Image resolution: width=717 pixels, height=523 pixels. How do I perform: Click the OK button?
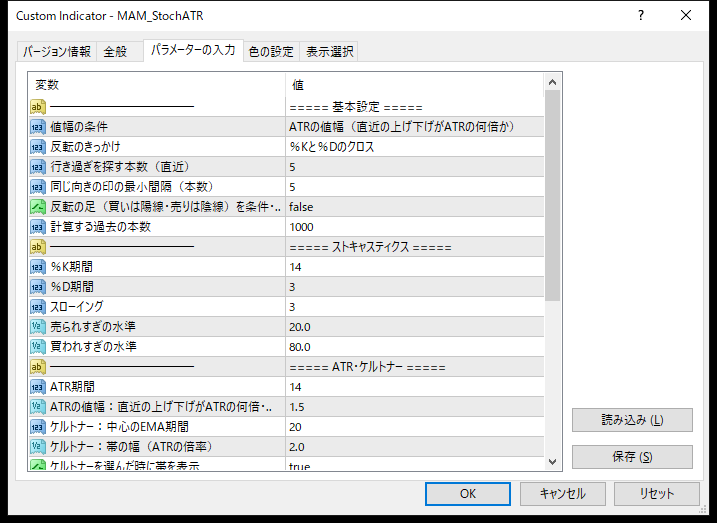pos(468,494)
